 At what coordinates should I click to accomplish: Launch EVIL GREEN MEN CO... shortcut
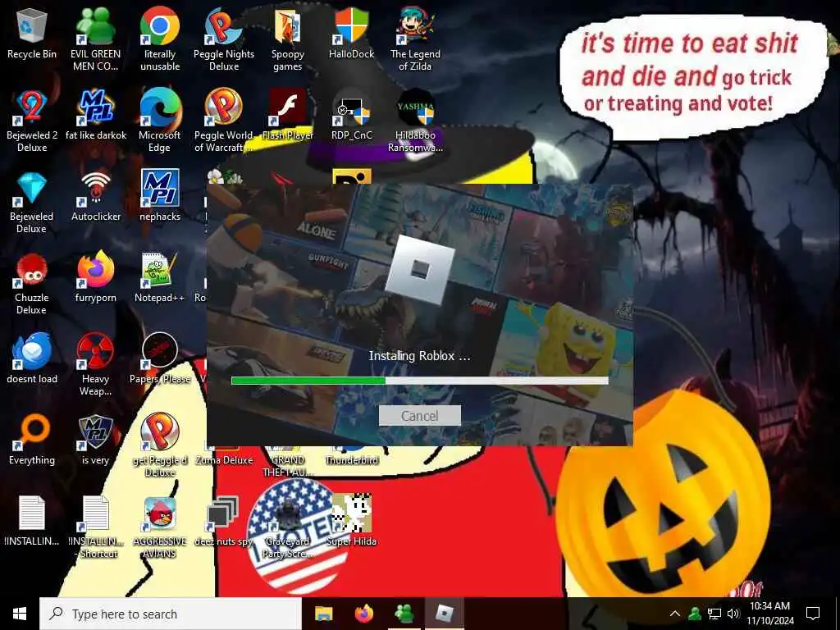pyautogui.click(x=95, y=39)
